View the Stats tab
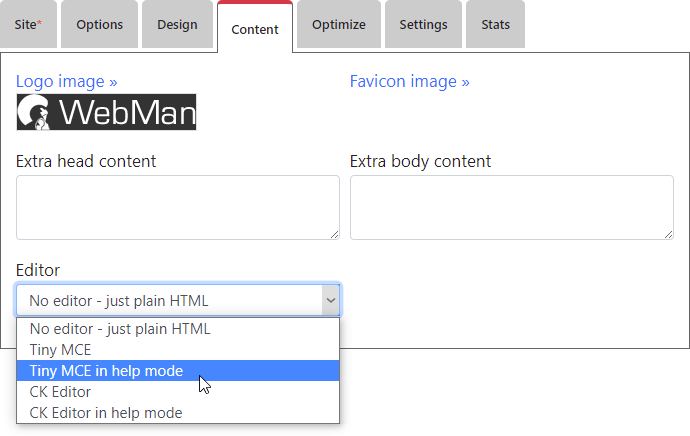 tap(495, 24)
